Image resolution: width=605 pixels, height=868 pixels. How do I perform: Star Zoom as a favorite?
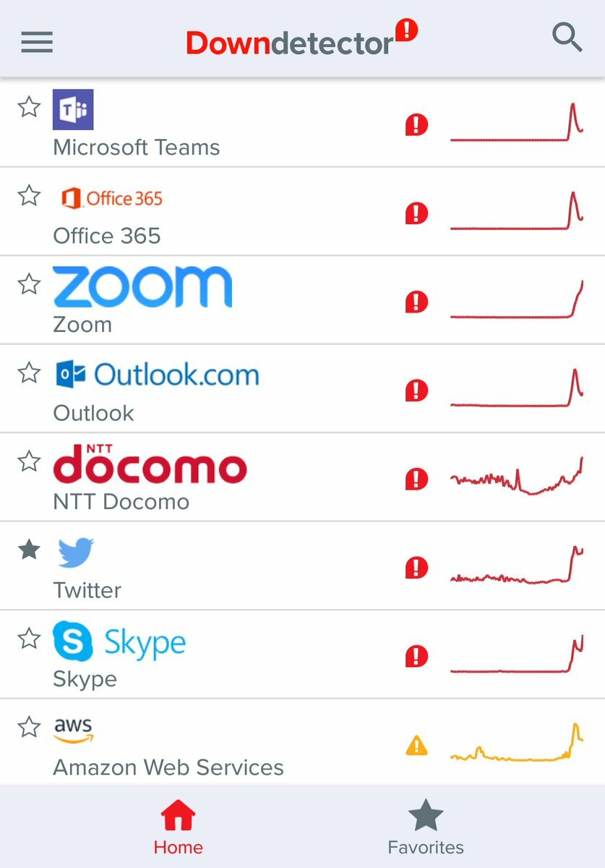click(29, 284)
